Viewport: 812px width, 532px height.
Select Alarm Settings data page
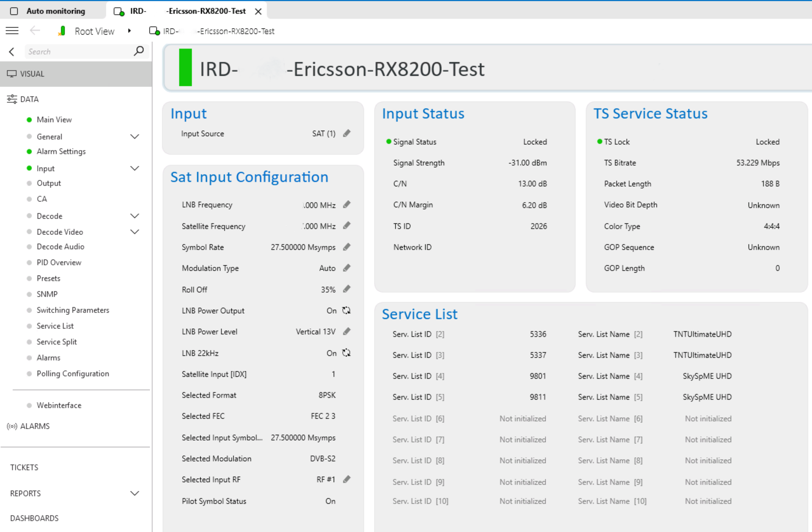61,151
